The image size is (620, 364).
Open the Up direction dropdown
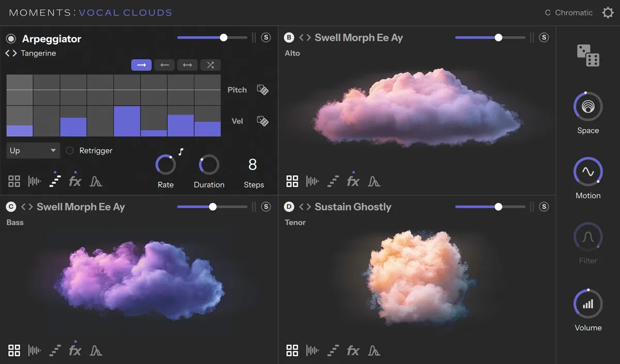point(33,150)
